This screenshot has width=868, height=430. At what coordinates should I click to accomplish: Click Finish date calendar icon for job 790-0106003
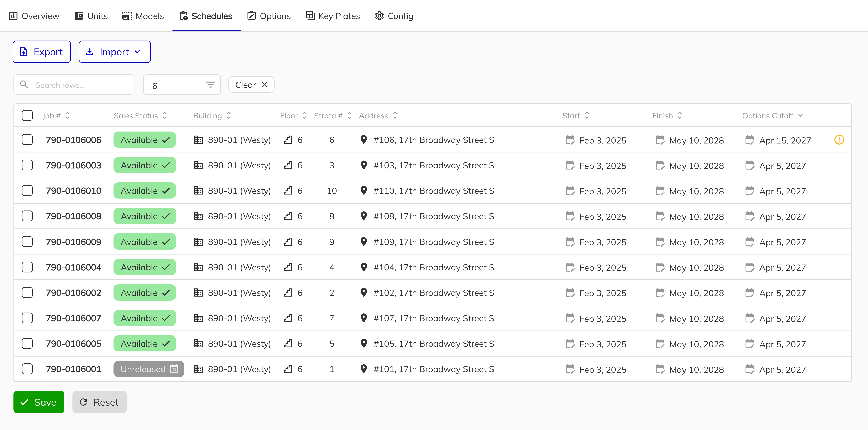click(x=659, y=166)
